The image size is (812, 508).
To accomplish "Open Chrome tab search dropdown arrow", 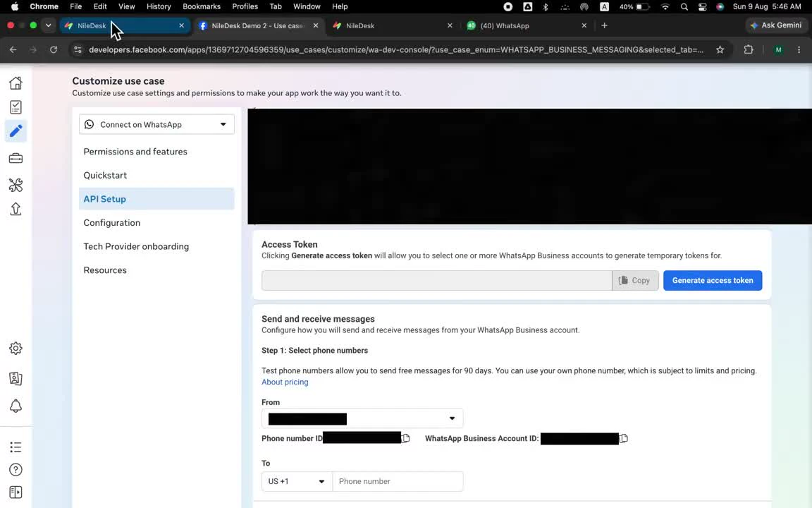I will pos(48,25).
